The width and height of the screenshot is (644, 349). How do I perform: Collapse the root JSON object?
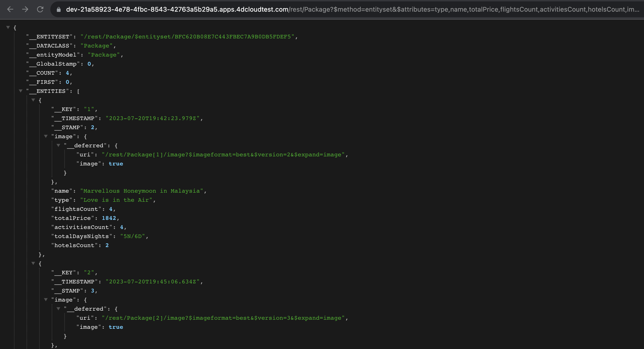coord(8,27)
